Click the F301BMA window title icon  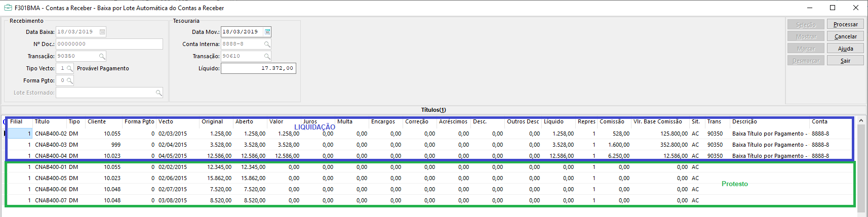(x=8, y=8)
